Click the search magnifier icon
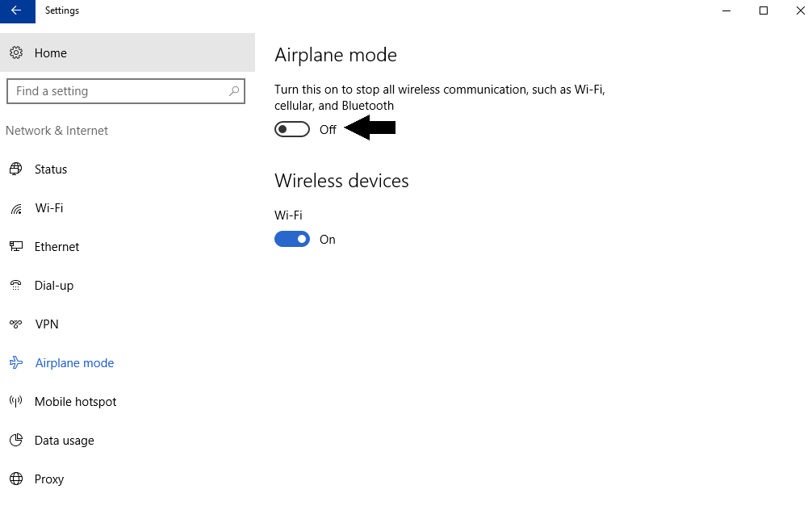This screenshot has width=812, height=506. (234, 91)
